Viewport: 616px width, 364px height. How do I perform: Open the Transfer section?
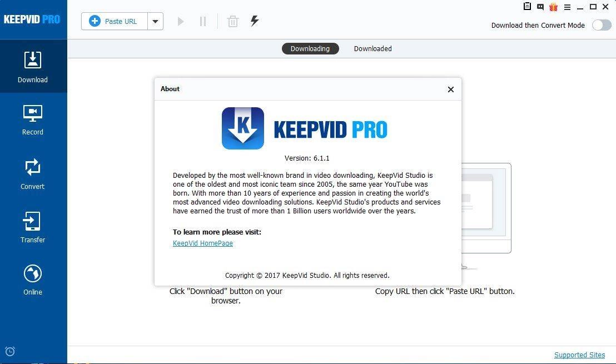coord(33,227)
